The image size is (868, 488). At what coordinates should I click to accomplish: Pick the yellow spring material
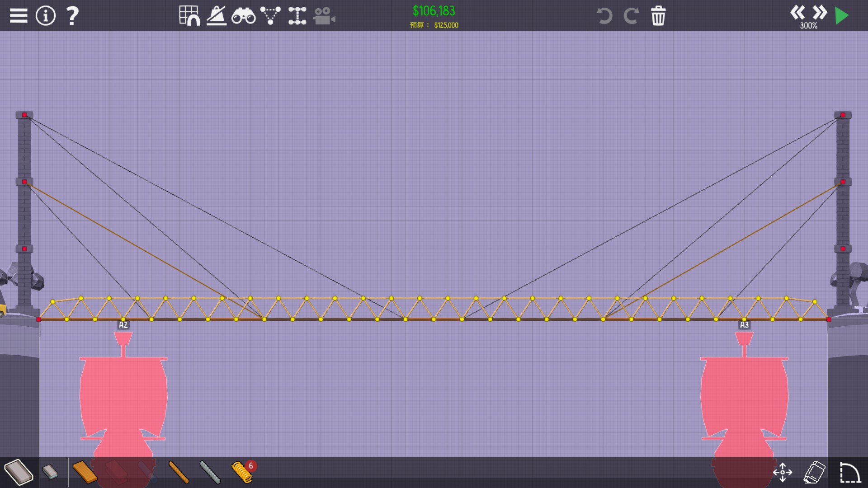(x=242, y=472)
